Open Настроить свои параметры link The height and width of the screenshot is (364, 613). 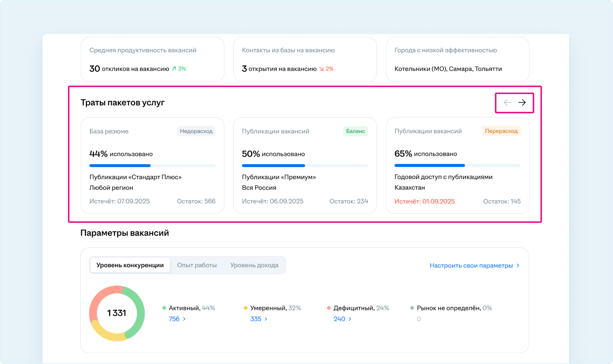(474, 266)
